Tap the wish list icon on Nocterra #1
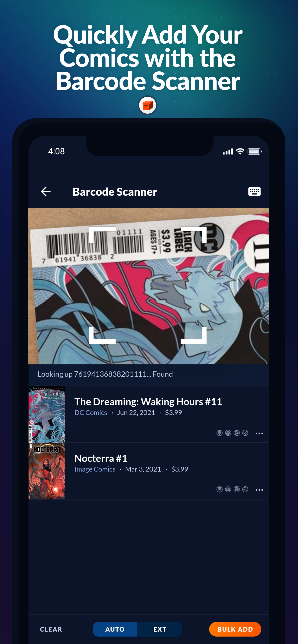 click(245, 489)
